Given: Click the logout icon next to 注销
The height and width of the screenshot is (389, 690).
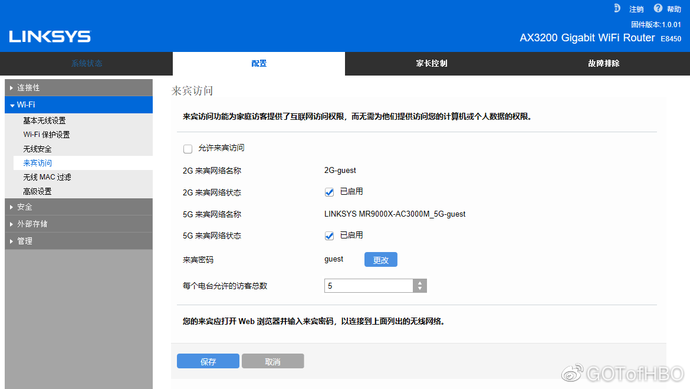Looking at the screenshot, I should [617, 8].
